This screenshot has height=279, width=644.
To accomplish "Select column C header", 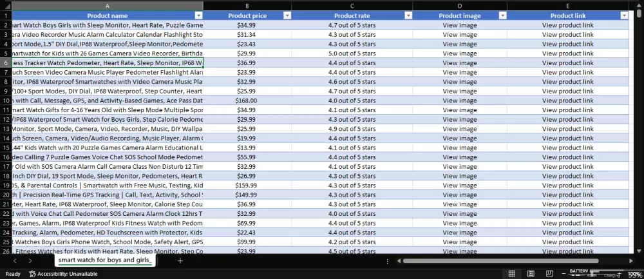I will click(x=352, y=6).
